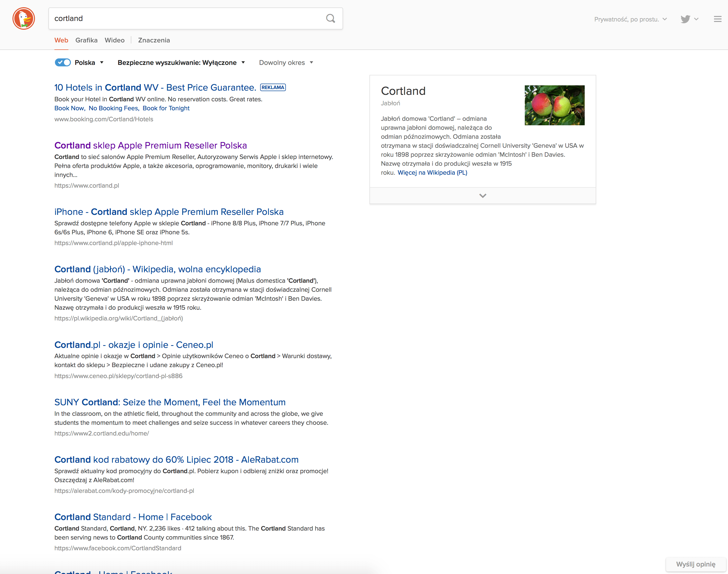
Task: Expand Prywatność, po prostu dropdown
Action: pos(630,19)
